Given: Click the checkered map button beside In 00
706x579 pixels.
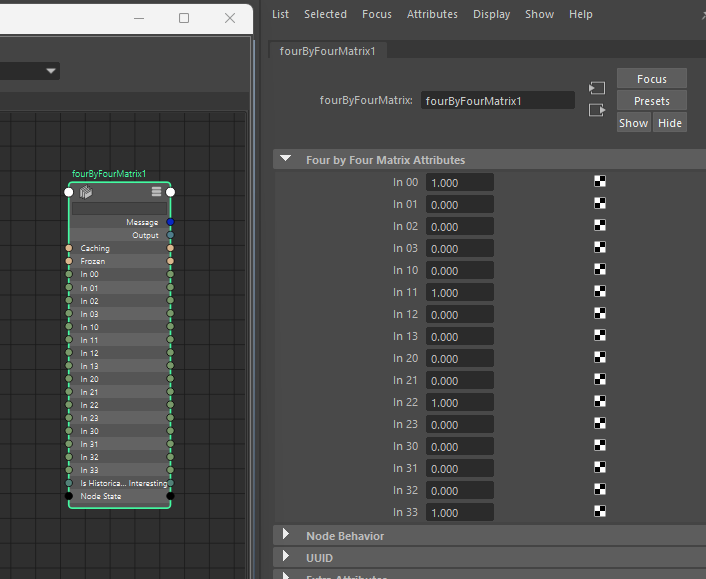Looking at the screenshot, I should pyautogui.click(x=600, y=182).
